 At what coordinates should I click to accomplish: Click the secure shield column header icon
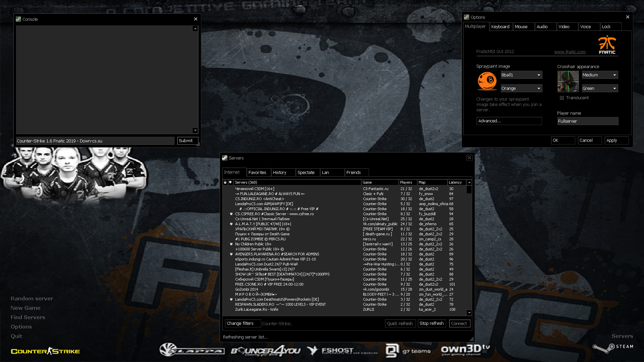coord(230,182)
